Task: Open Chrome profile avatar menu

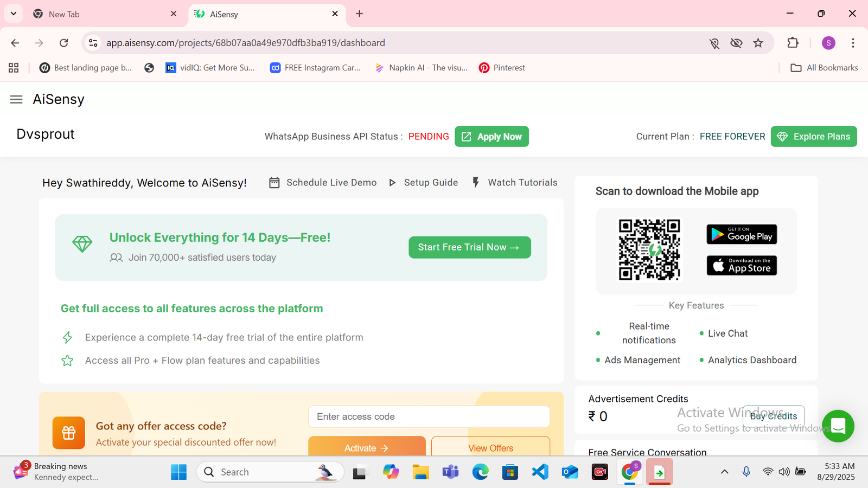Action: pyautogui.click(x=828, y=43)
